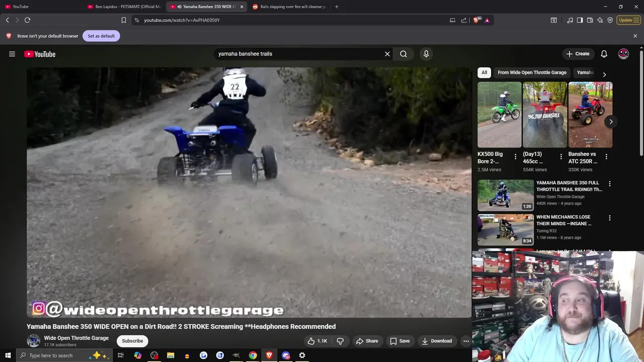644x362 pixels.
Task: Open the 96.7HP BANSHEE short thumbnail
Action: click(545, 115)
